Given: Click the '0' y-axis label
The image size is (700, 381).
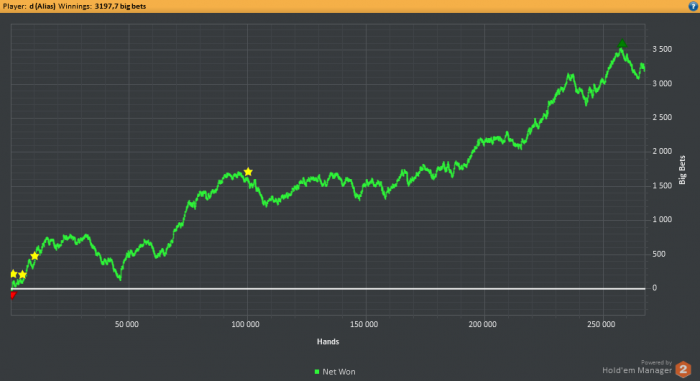Looking at the screenshot, I should (654, 288).
